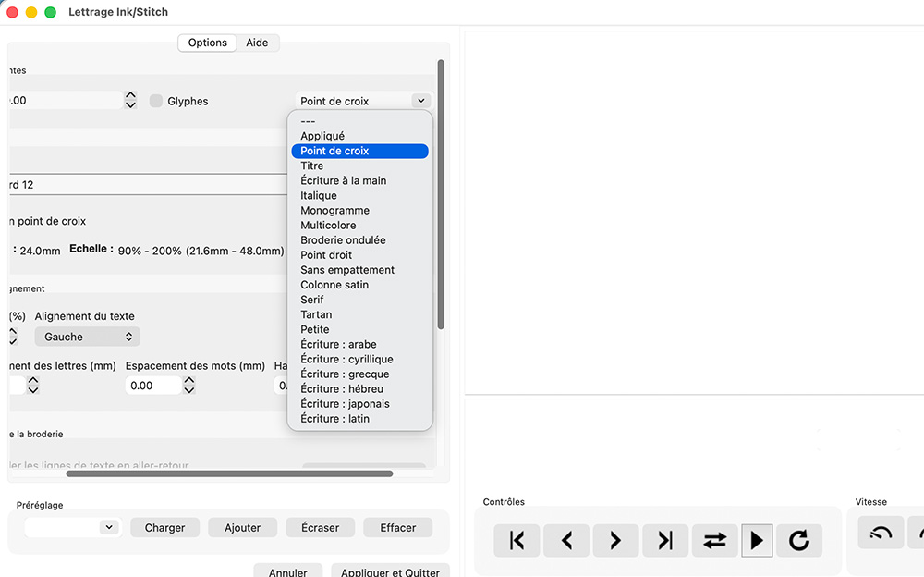Viewport: 924px width, 577px height.
Task: Slow down speed in the Vitesse panel
Action: 881,533
